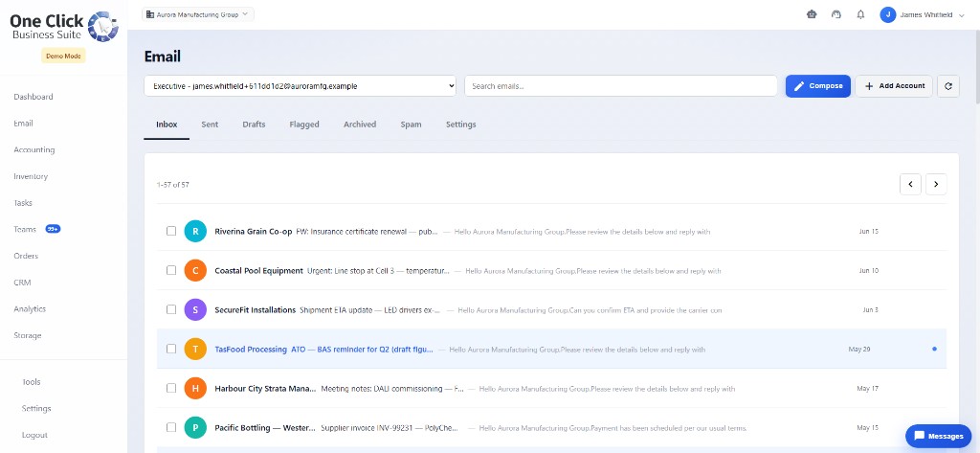This screenshot has height=453, width=980.
Task: Open the Flagged tab
Action: point(304,125)
